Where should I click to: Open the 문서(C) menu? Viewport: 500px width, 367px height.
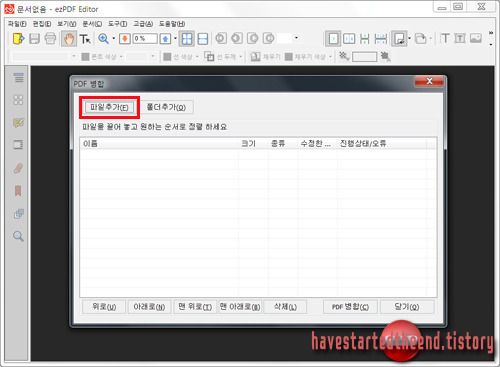(92, 24)
